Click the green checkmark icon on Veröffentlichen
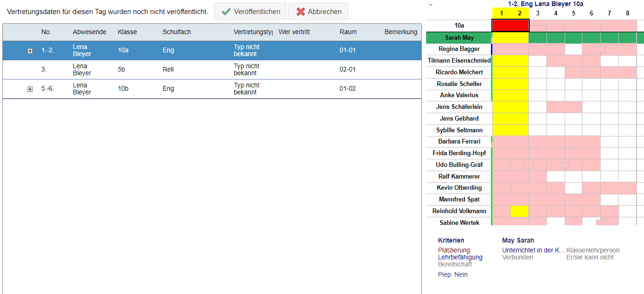 226,12
